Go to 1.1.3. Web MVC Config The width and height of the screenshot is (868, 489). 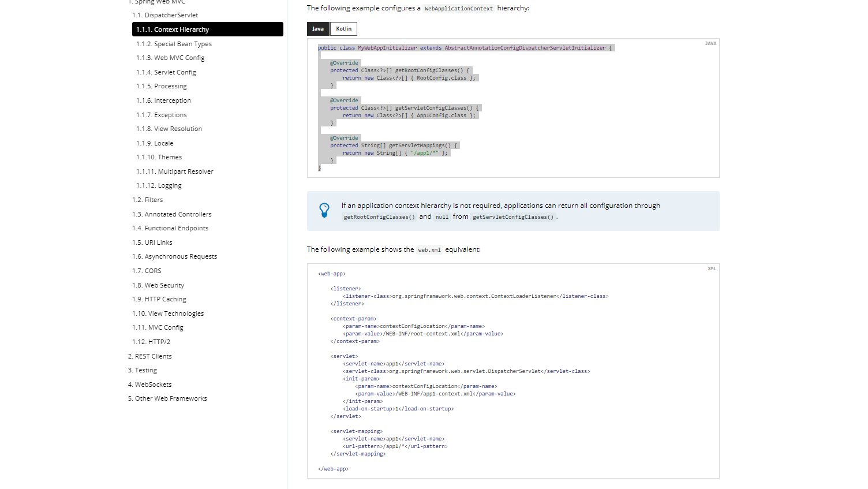pos(170,58)
